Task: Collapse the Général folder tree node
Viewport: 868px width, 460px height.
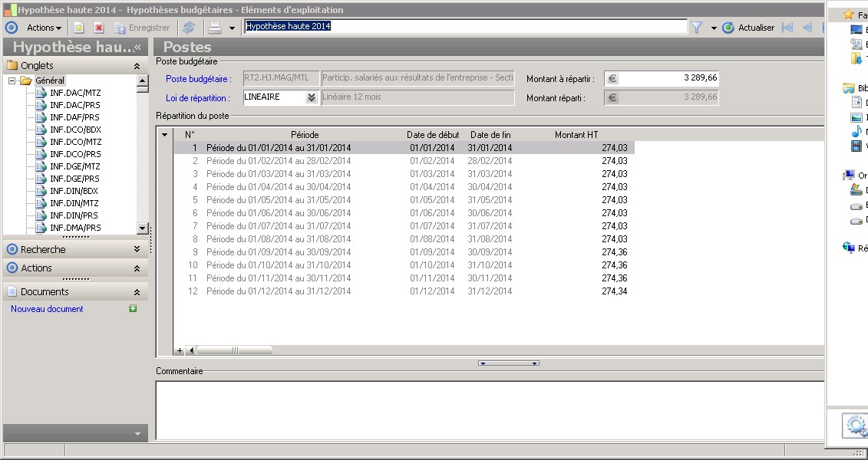Action: (x=12, y=80)
